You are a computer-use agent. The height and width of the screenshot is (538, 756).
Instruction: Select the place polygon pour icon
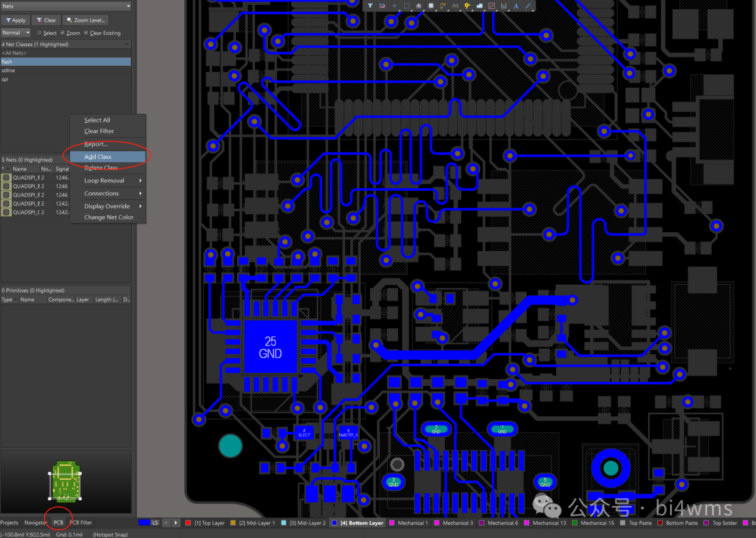[x=479, y=6]
